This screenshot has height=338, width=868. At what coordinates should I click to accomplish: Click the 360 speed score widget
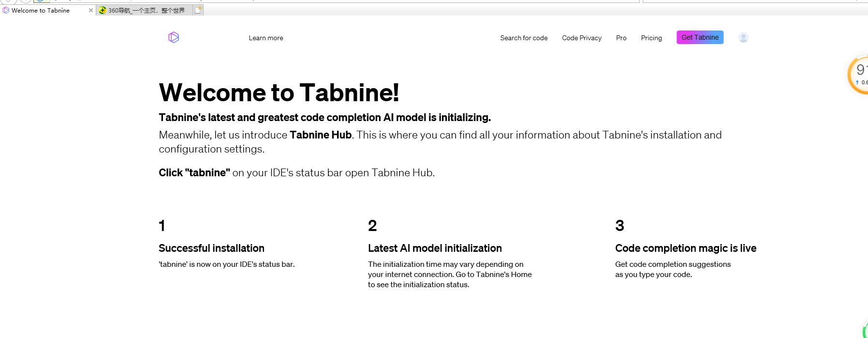click(859, 74)
